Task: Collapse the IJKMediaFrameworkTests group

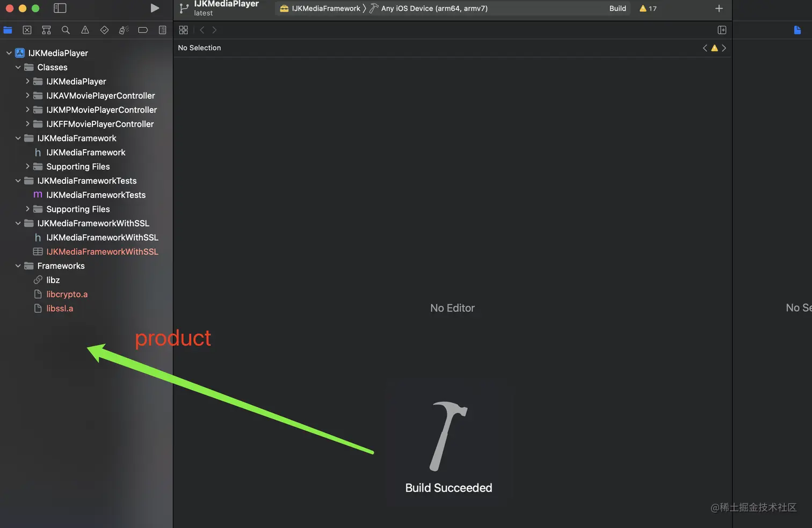Action: [18, 181]
